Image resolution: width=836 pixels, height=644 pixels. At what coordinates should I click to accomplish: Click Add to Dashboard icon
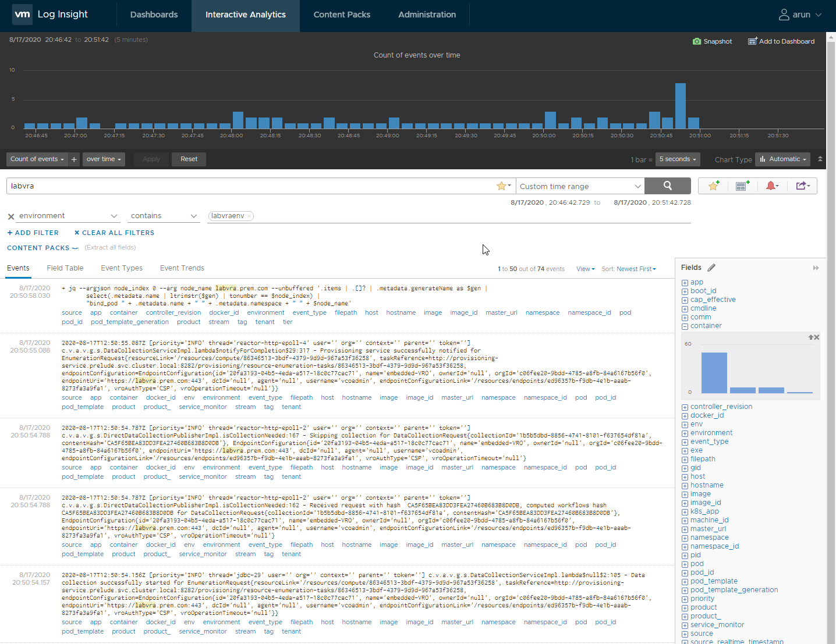click(752, 41)
